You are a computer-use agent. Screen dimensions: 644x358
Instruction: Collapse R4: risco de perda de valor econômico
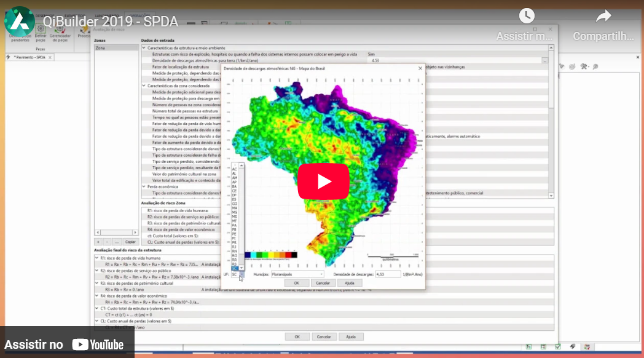tap(97, 296)
